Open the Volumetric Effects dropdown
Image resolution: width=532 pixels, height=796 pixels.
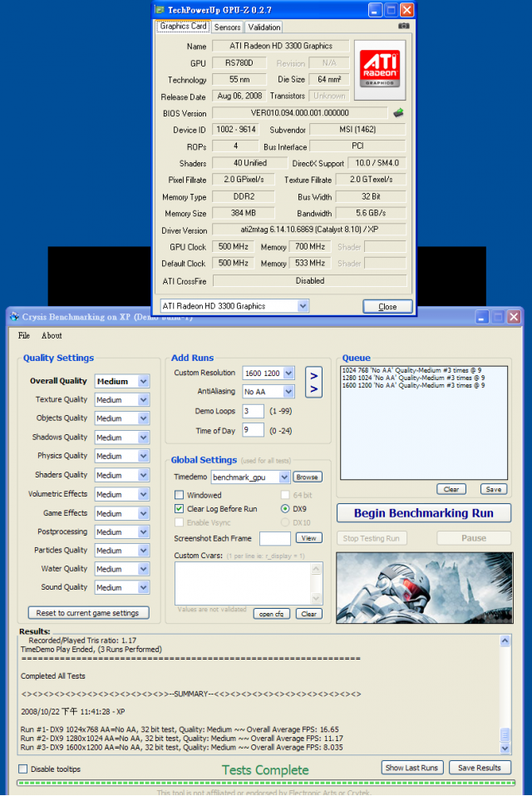click(144, 494)
